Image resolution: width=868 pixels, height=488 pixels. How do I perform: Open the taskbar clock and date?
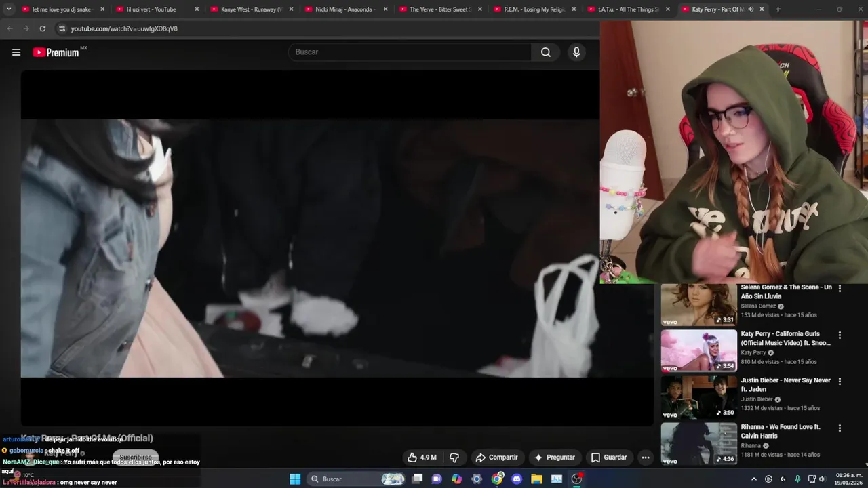pyautogui.click(x=848, y=479)
